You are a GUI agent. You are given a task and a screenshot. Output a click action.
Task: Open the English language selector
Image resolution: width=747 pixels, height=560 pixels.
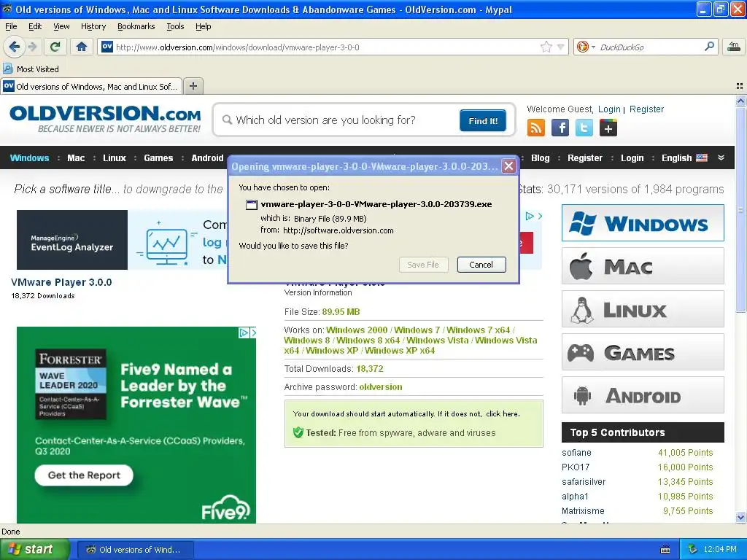684,157
